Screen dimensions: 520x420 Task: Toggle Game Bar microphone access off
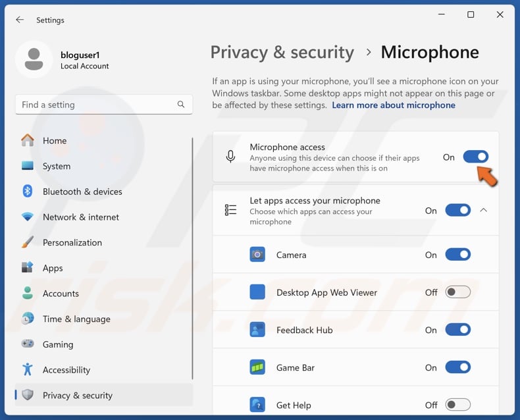[457, 367]
